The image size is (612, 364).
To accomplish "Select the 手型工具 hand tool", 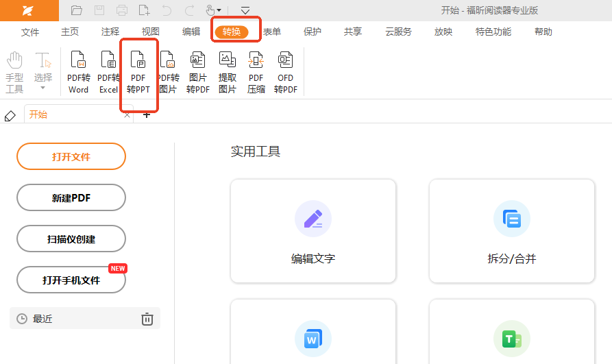I will [x=14, y=72].
